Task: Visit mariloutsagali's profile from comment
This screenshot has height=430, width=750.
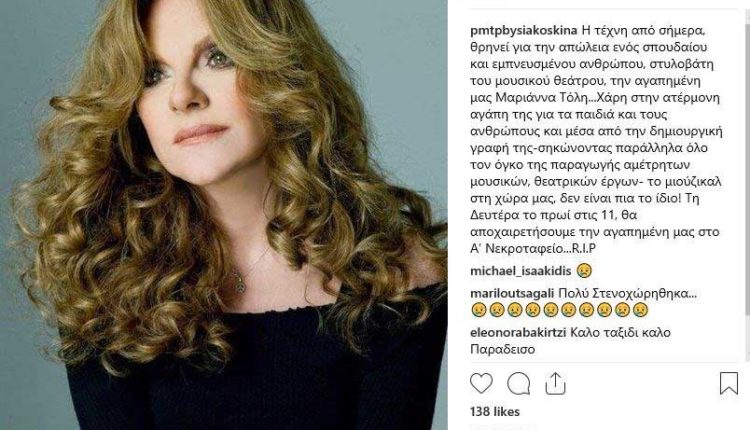Action: pyautogui.click(x=512, y=293)
